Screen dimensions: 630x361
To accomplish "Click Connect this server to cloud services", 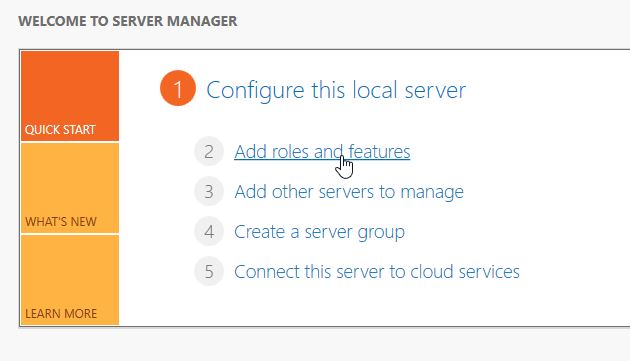I will tap(377, 272).
